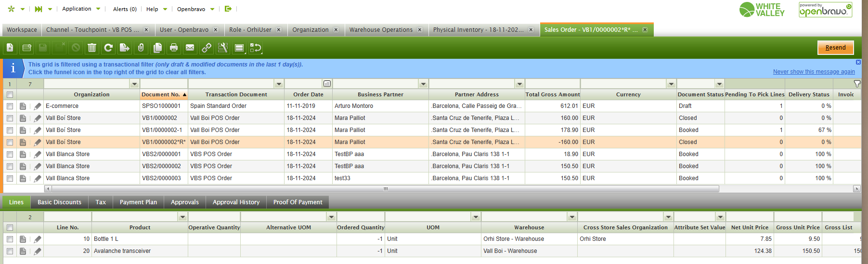Open the Payment Plan subtab
This screenshot has height=264, width=868.
[x=138, y=202]
